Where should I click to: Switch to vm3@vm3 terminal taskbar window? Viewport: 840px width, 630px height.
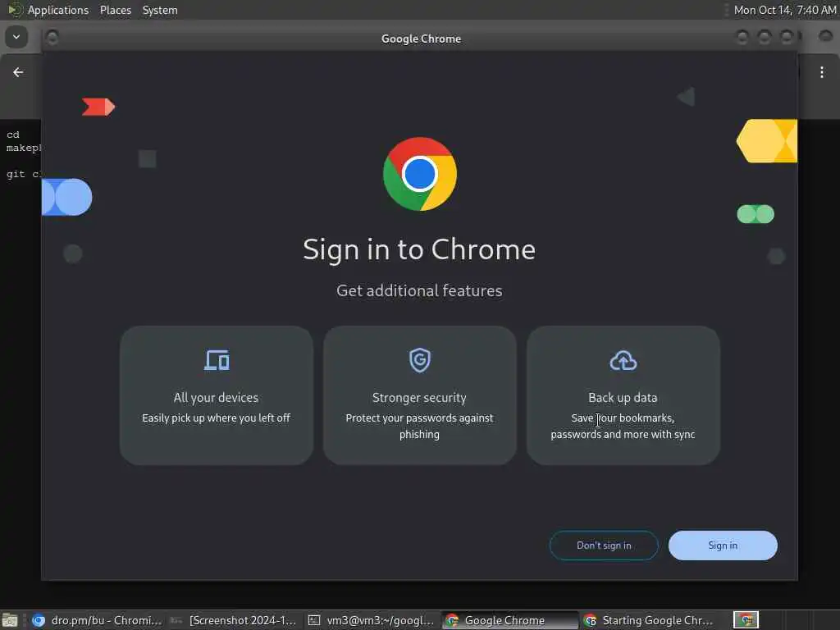tap(372, 620)
